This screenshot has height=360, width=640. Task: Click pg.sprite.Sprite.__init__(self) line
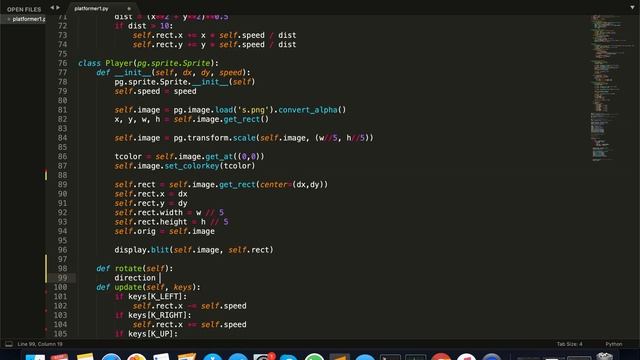[x=184, y=82]
